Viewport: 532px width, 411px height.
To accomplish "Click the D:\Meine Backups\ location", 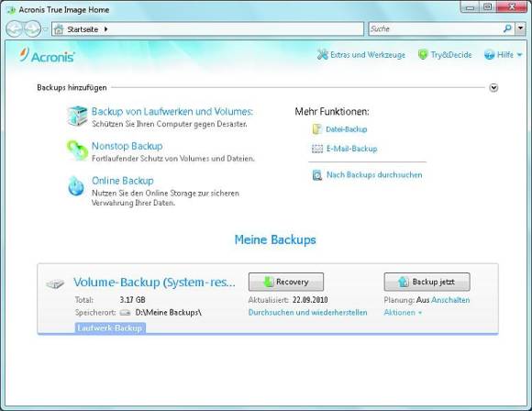I will 168,313.
